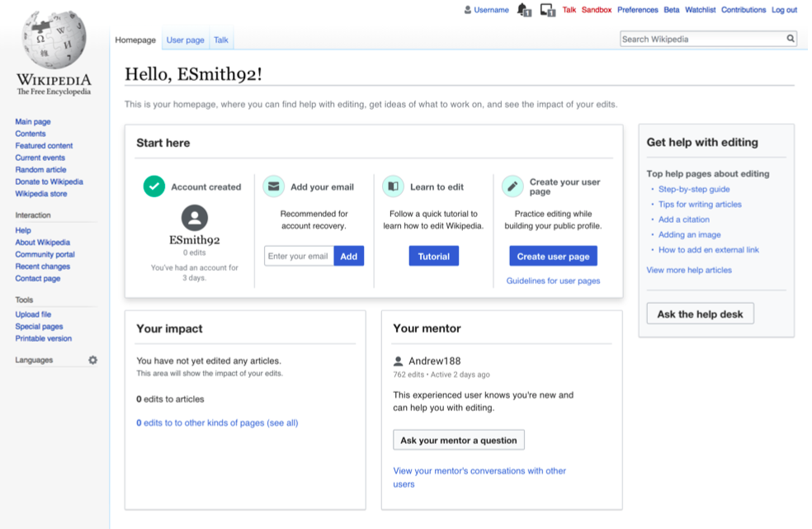The width and height of the screenshot is (812, 529).
Task: Click the Enter your email field
Action: [299, 256]
